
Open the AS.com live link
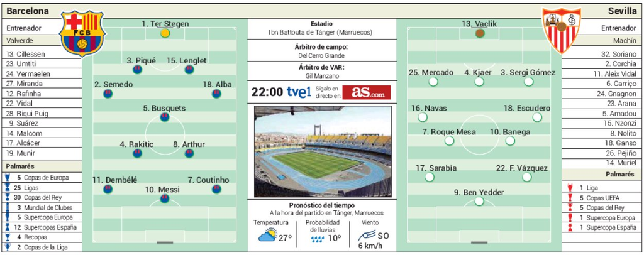point(366,92)
